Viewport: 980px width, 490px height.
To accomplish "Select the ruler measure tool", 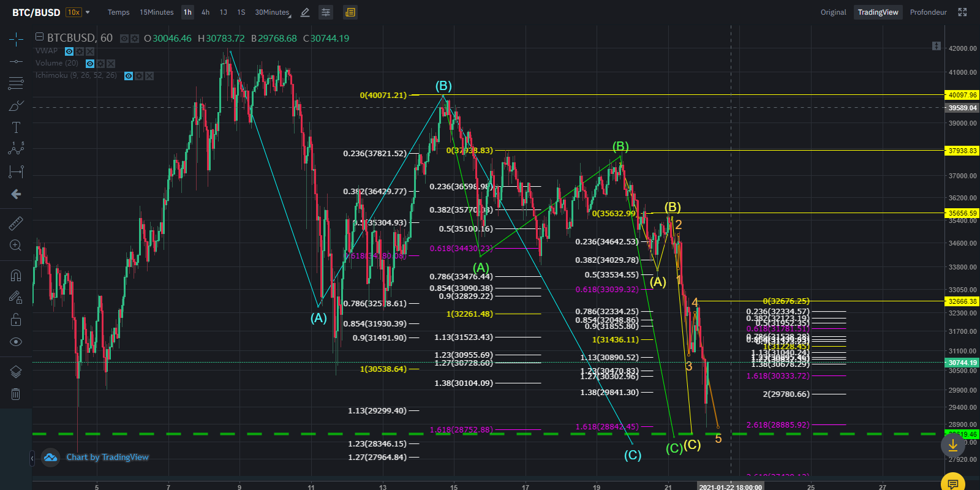I will click(16, 224).
